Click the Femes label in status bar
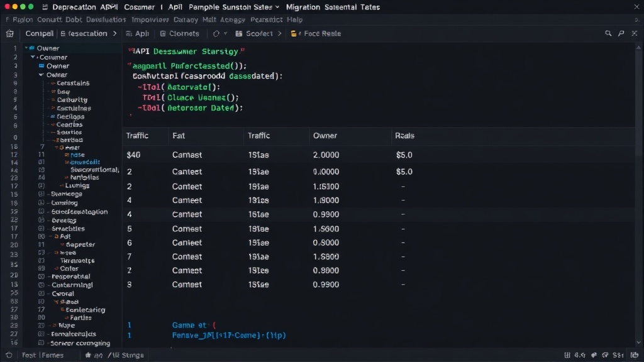The image size is (644, 362). tap(53, 355)
